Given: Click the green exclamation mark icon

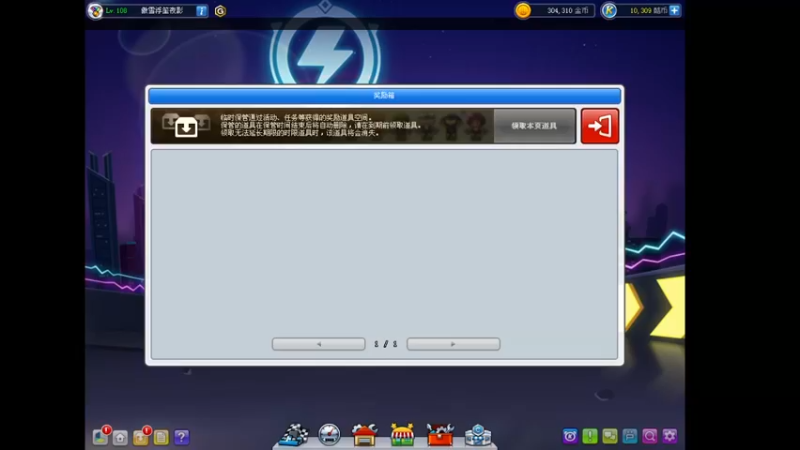Looking at the screenshot, I should click(x=590, y=436).
